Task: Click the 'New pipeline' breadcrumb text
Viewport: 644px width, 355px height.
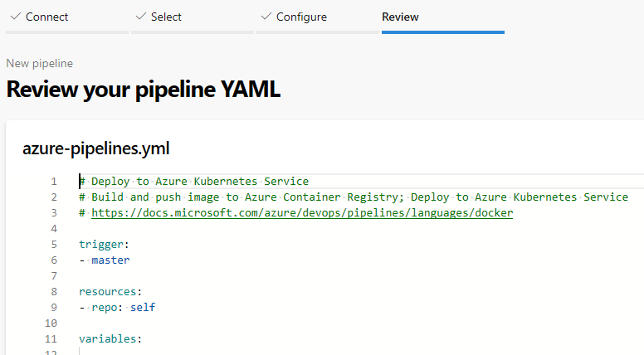Action: click(40, 64)
